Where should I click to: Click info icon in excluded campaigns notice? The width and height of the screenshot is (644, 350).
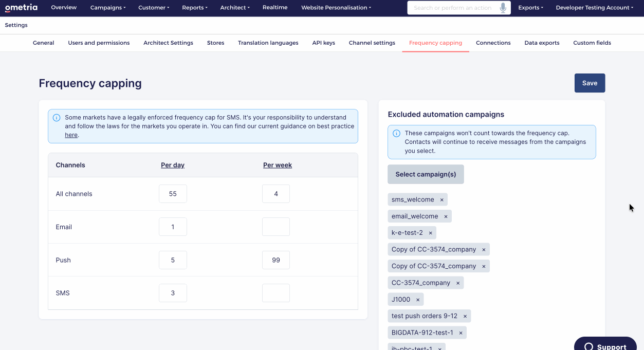[396, 133]
